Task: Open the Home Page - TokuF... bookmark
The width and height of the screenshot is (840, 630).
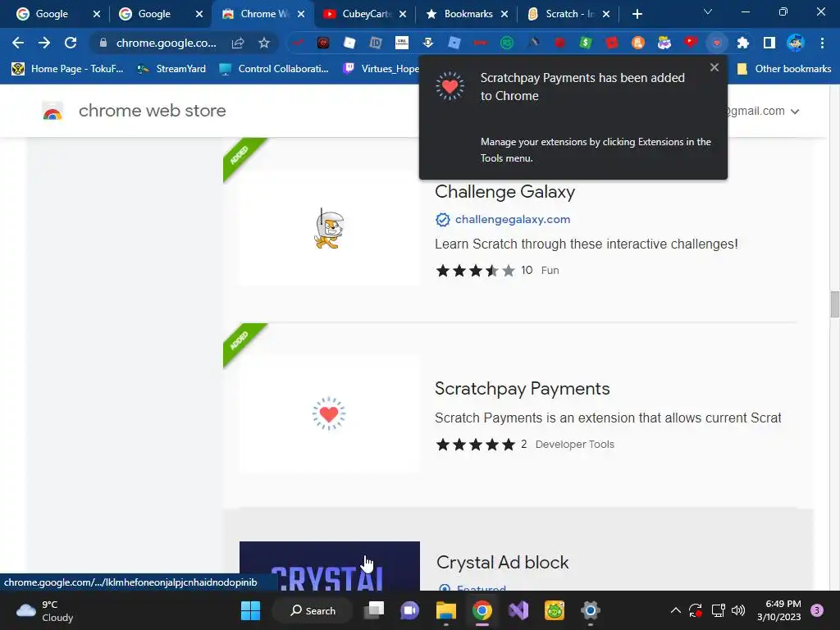Action: (x=68, y=69)
